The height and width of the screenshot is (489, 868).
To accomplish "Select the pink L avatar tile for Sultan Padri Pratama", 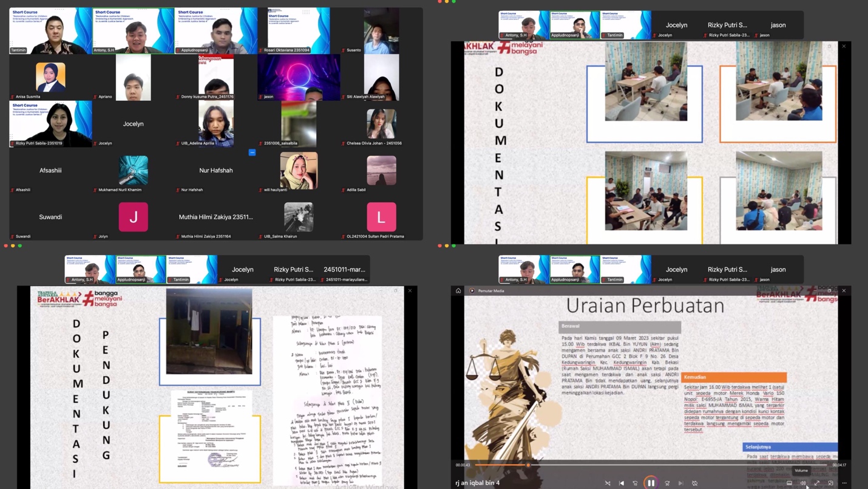I will click(381, 217).
